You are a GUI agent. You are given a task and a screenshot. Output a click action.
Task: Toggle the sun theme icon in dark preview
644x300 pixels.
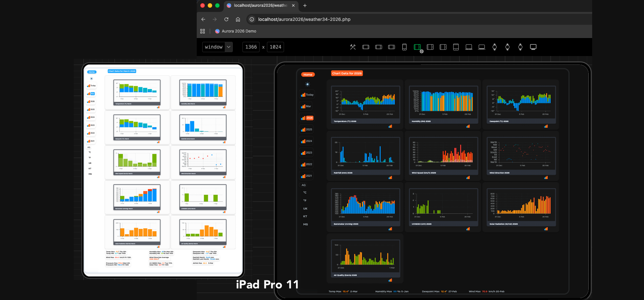(308, 84)
